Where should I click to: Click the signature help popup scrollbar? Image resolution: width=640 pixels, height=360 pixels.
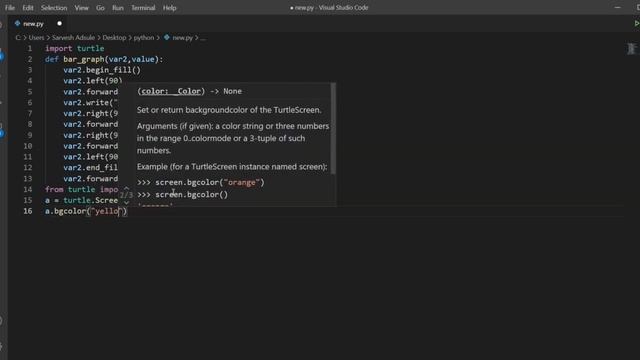(333, 128)
